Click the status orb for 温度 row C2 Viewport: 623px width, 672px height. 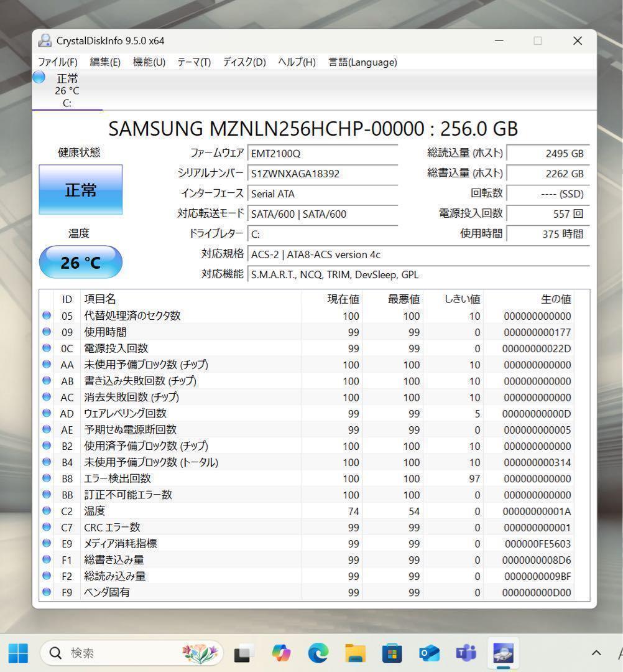pyautogui.click(x=47, y=511)
